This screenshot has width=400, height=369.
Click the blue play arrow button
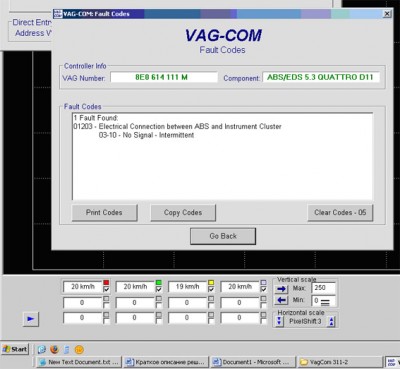(x=31, y=319)
